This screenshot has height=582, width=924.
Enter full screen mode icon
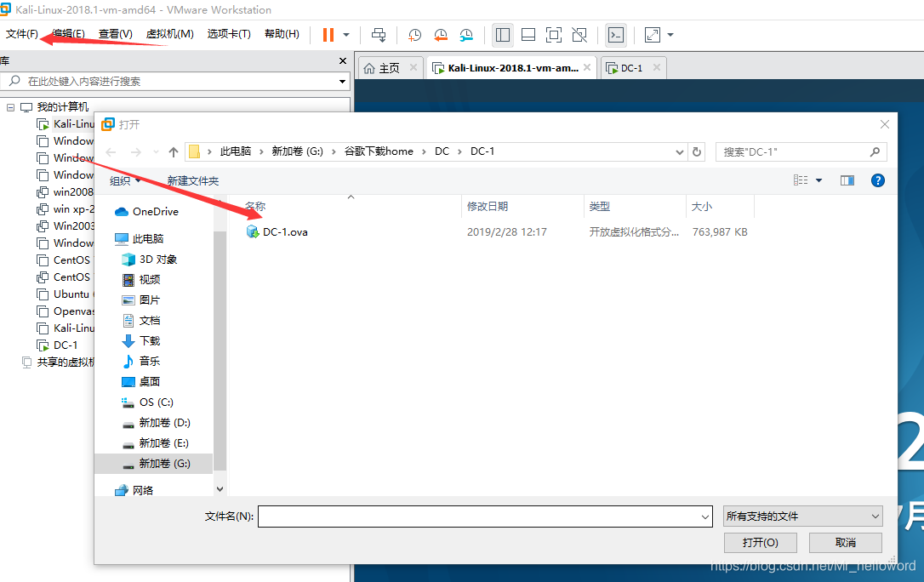(554, 35)
